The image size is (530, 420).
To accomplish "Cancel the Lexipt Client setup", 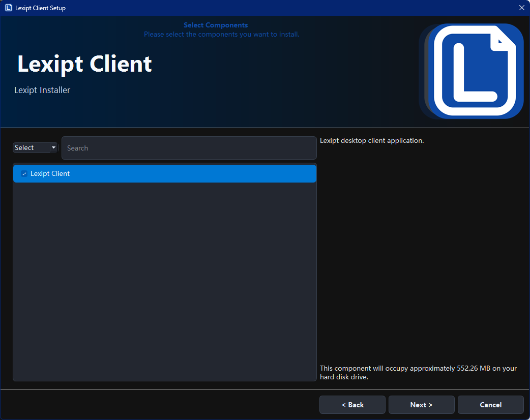I will [490, 405].
